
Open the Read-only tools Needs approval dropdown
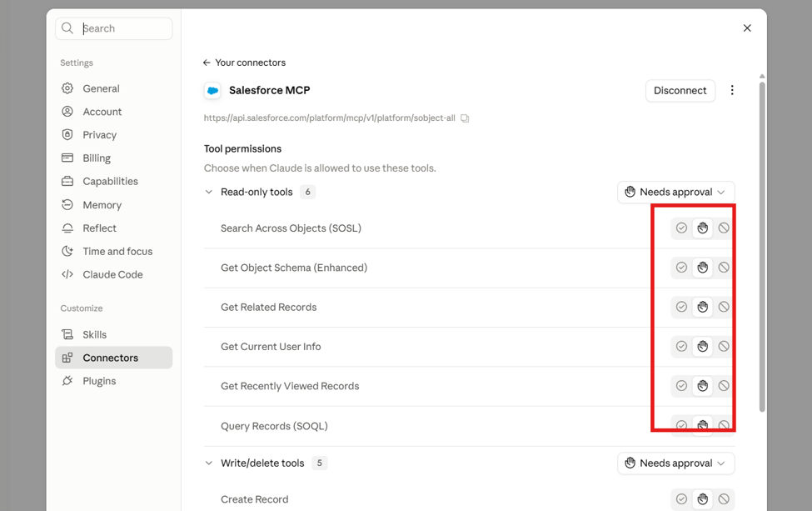pos(675,193)
